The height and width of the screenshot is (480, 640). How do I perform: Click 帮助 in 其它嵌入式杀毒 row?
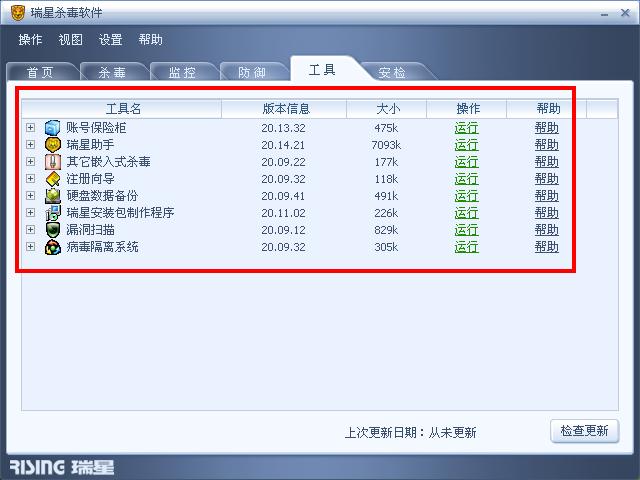[547, 162]
